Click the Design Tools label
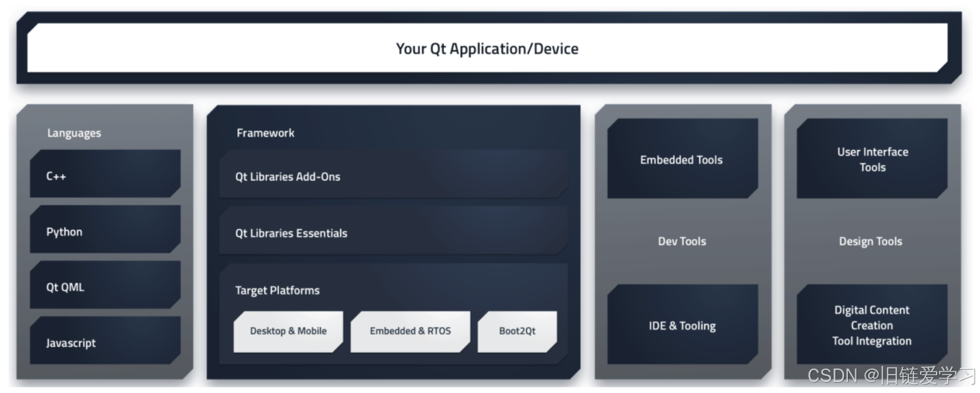980x393 pixels. [x=871, y=241]
